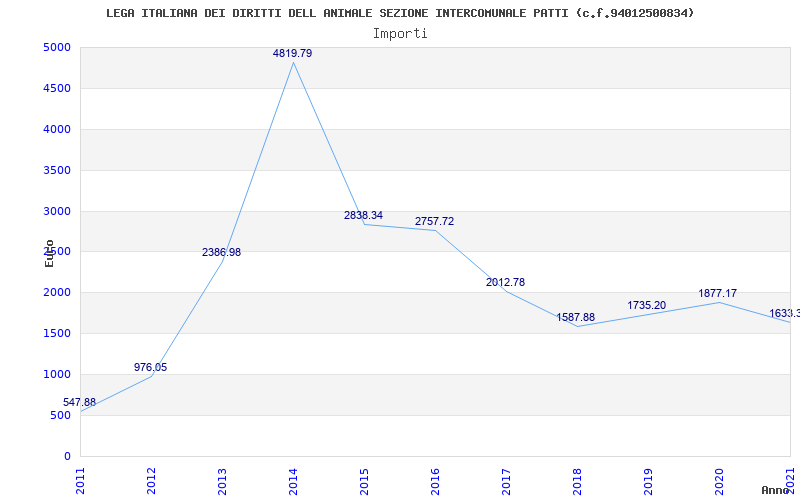Click the 2014 x-axis year label
The image size is (800, 500).
[x=293, y=482]
